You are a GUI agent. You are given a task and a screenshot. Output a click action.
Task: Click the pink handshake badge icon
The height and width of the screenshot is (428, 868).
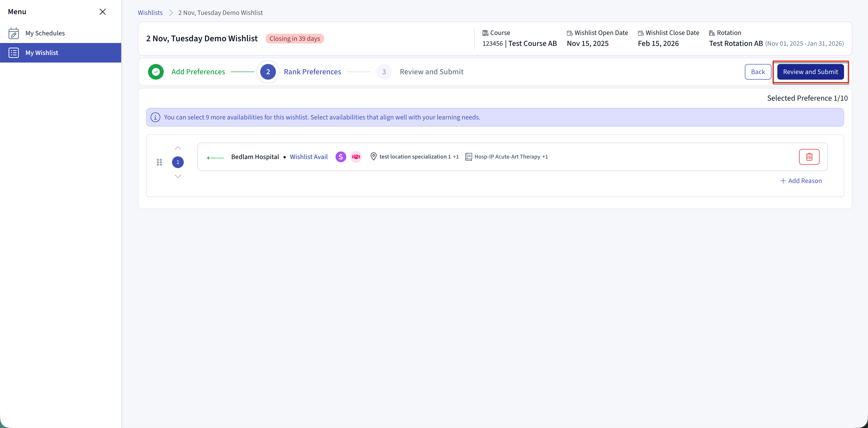[x=356, y=157]
